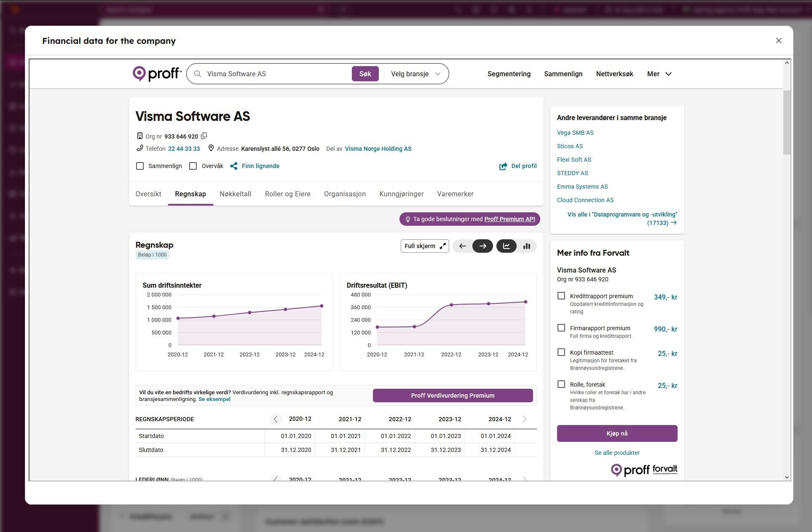Click the Proff Forvalt logo
This screenshot has height=532, width=812.
(x=644, y=470)
